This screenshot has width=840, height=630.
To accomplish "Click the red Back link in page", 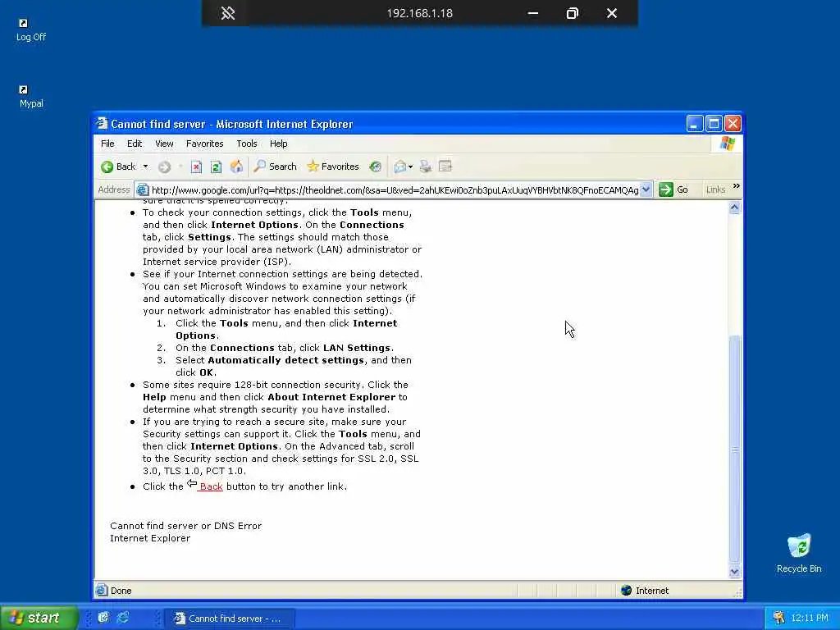I will pos(211,486).
